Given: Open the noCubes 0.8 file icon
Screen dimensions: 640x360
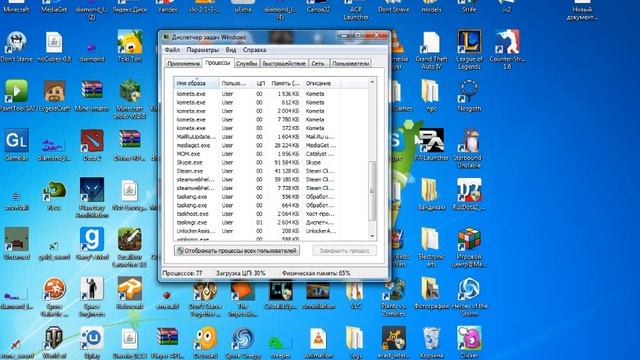Looking at the screenshot, I should (54, 47).
